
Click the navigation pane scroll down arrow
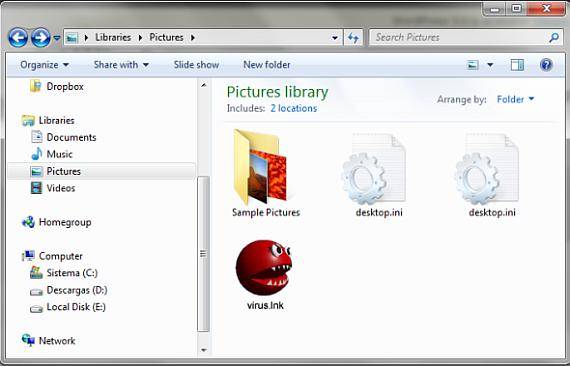click(x=204, y=350)
